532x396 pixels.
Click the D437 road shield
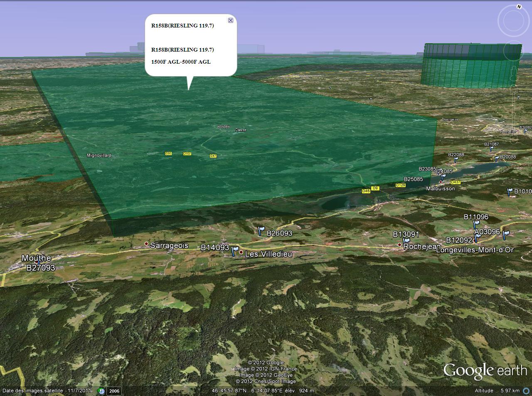pyautogui.click(x=456, y=182)
